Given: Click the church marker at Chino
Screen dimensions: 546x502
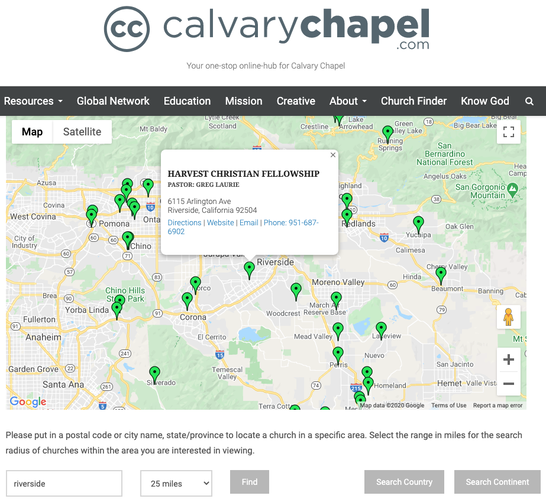Looking at the screenshot, I should 128,240.
